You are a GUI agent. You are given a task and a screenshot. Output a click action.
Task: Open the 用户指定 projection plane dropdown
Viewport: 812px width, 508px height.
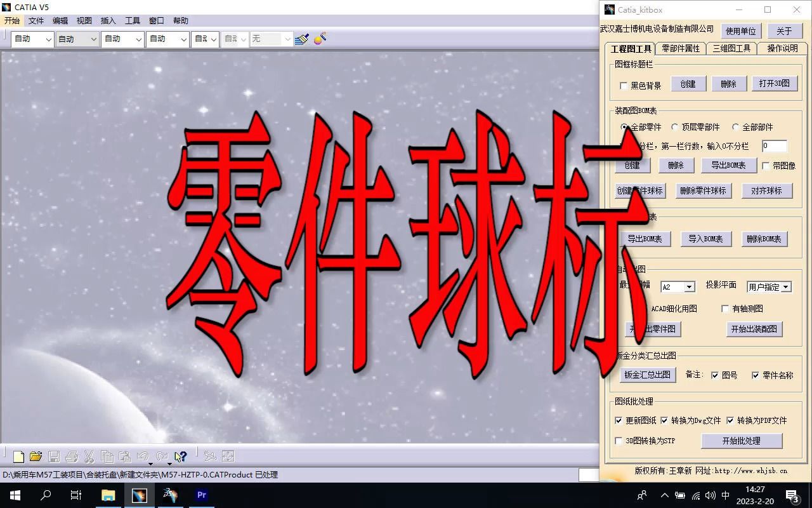click(769, 287)
